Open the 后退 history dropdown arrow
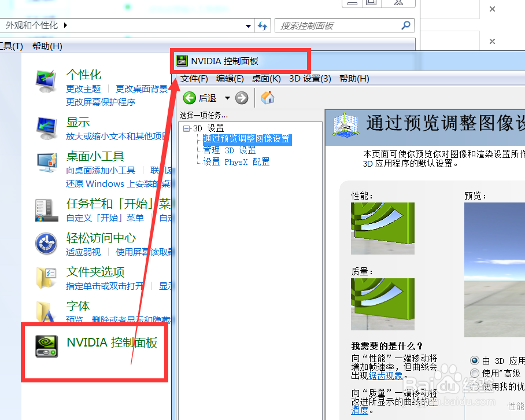The height and width of the screenshot is (420, 525). 227,98
